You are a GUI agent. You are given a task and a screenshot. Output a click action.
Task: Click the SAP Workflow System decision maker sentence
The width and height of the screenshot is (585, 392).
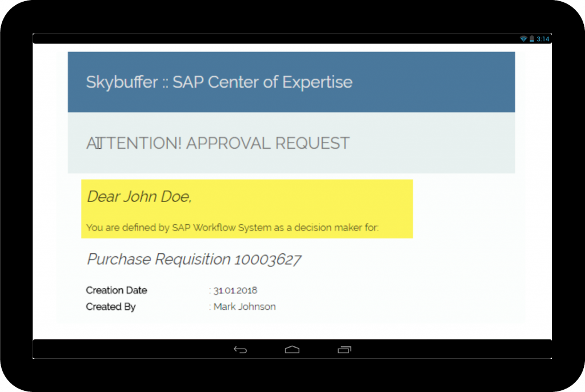click(x=232, y=227)
